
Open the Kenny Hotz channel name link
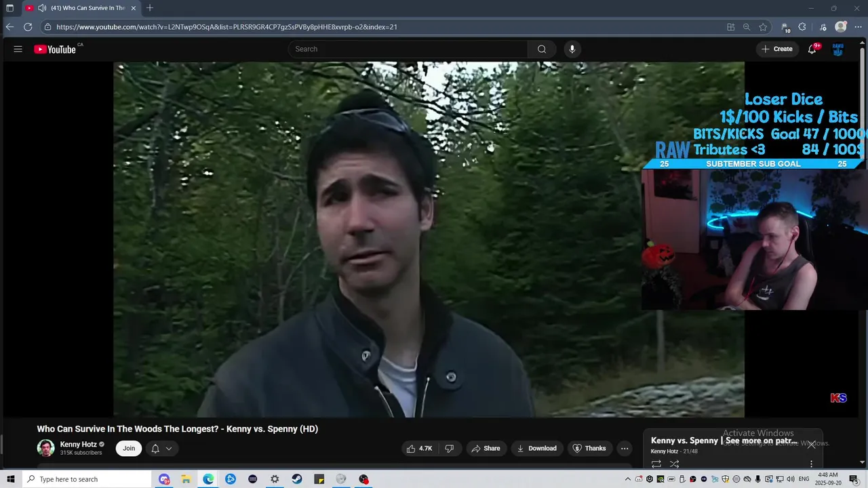tap(79, 445)
